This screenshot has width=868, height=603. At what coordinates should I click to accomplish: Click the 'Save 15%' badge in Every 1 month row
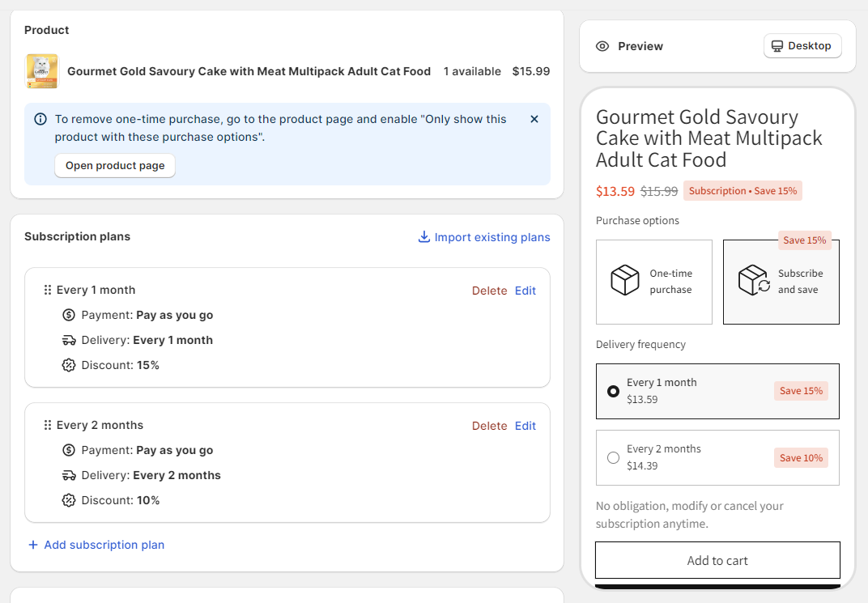(801, 391)
